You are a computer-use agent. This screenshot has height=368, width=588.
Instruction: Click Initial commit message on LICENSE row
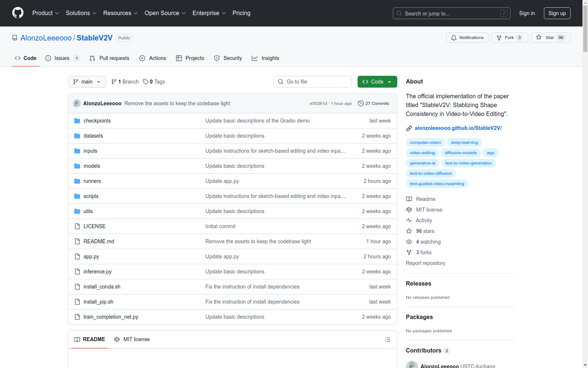[220, 226]
